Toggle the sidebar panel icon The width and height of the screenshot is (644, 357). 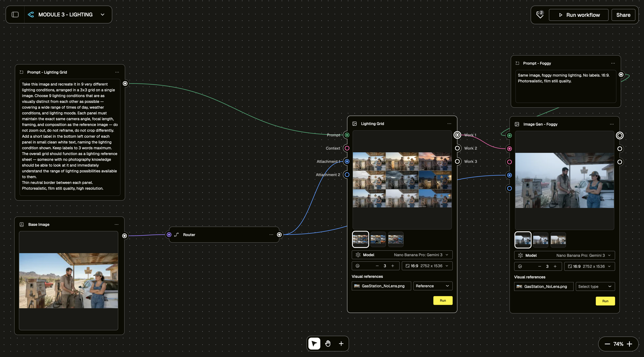(15, 15)
